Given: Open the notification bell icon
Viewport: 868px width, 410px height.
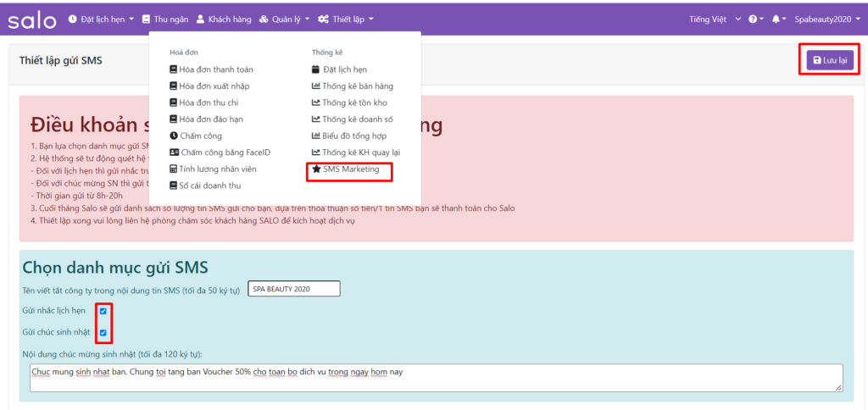Looking at the screenshot, I should [775, 19].
